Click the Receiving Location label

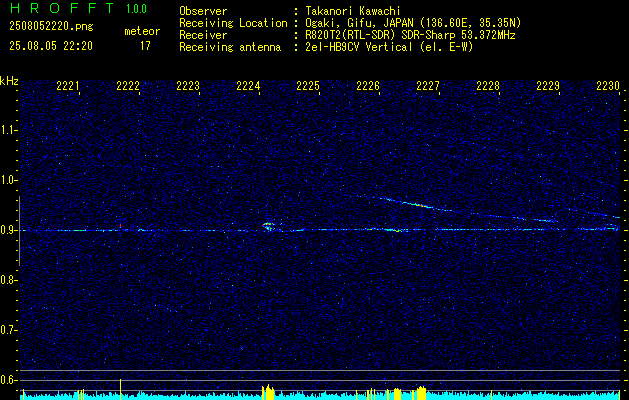(x=233, y=23)
